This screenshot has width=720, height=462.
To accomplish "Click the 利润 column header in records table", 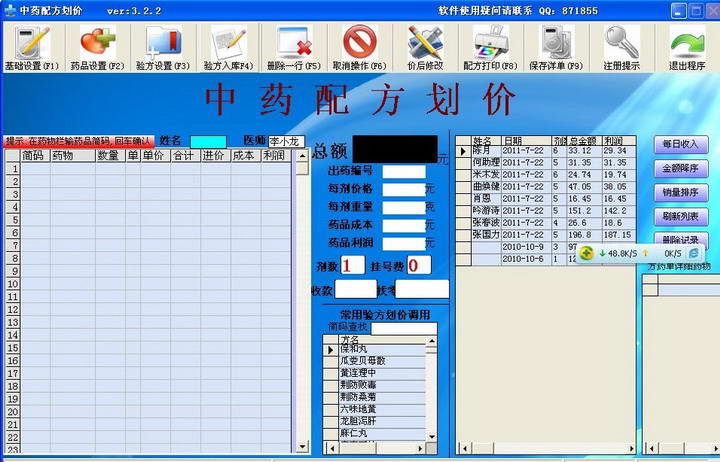I will (x=619, y=141).
